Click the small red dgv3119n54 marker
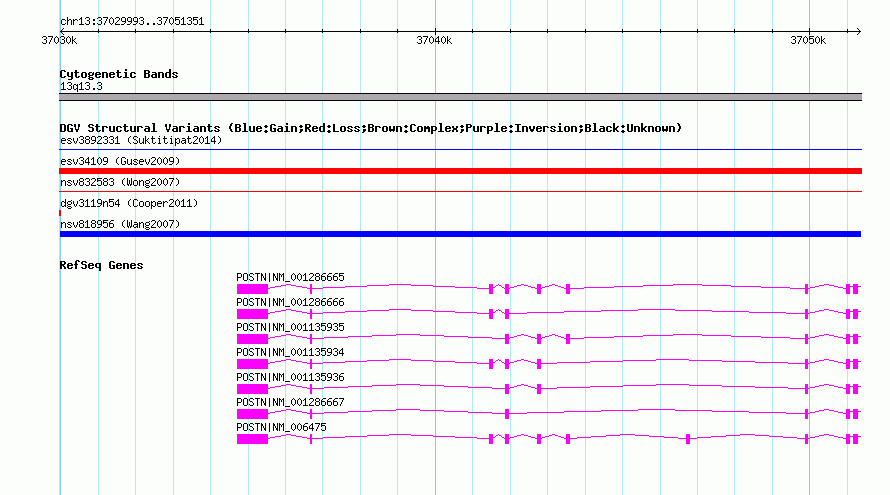Screen dimensions: 890x495 click(60, 213)
